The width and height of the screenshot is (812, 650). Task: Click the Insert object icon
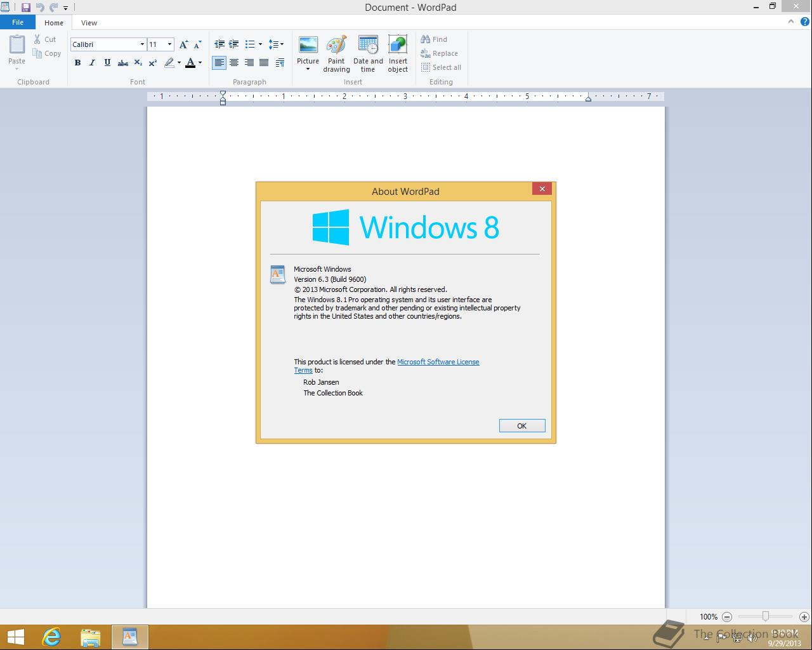click(x=398, y=45)
